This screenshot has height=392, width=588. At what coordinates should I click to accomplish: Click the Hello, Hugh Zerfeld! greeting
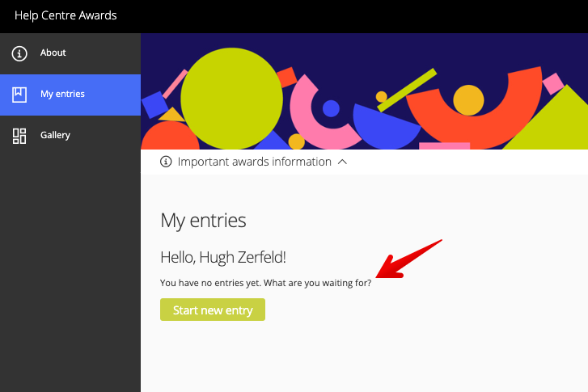point(223,258)
